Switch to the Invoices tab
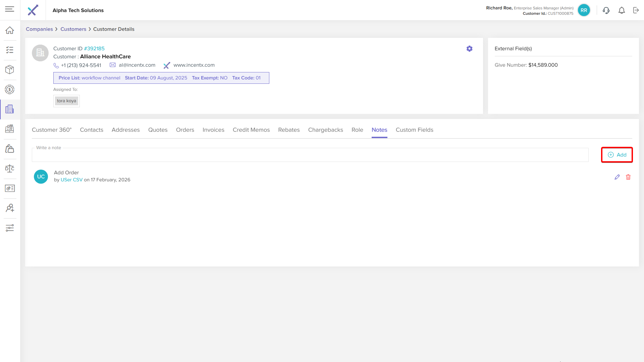Viewport: 644px width, 362px height. click(x=213, y=130)
